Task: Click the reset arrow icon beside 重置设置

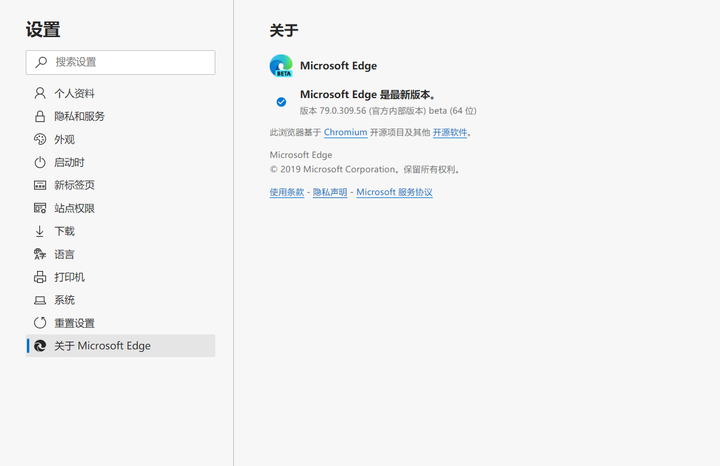Action: (x=40, y=323)
